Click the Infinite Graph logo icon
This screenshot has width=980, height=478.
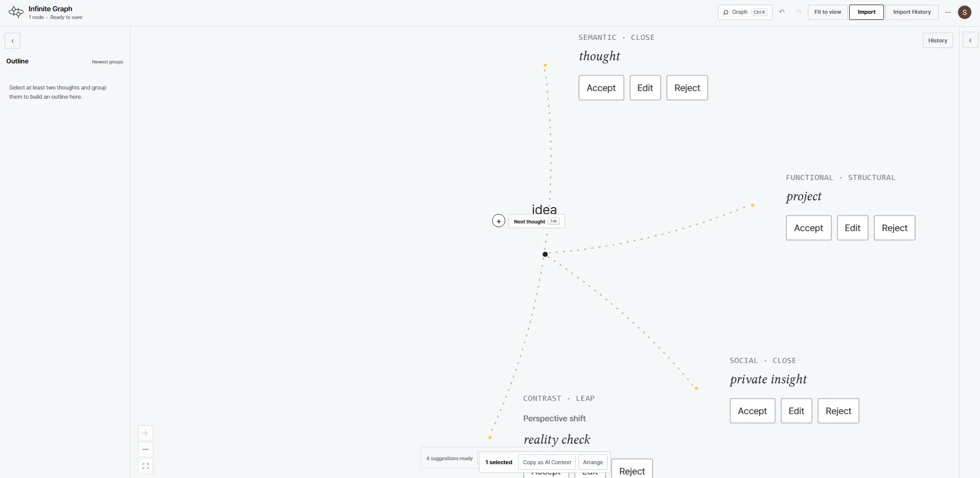[x=16, y=12]
